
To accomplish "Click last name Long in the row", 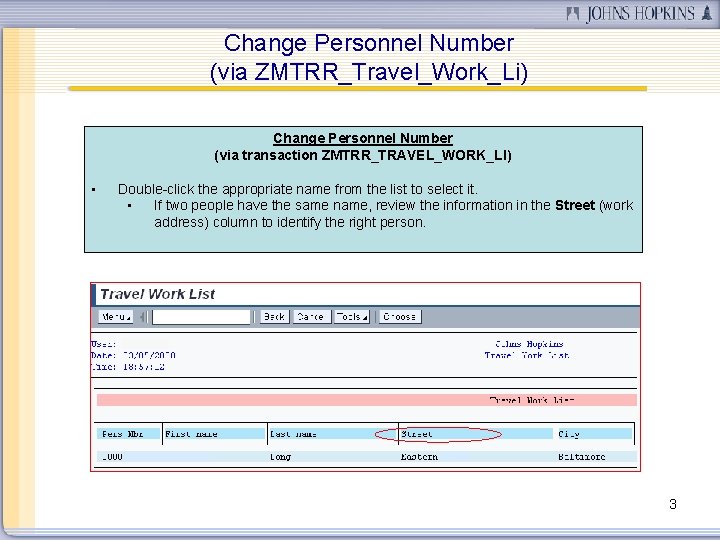I will click(x=280, y=457).
